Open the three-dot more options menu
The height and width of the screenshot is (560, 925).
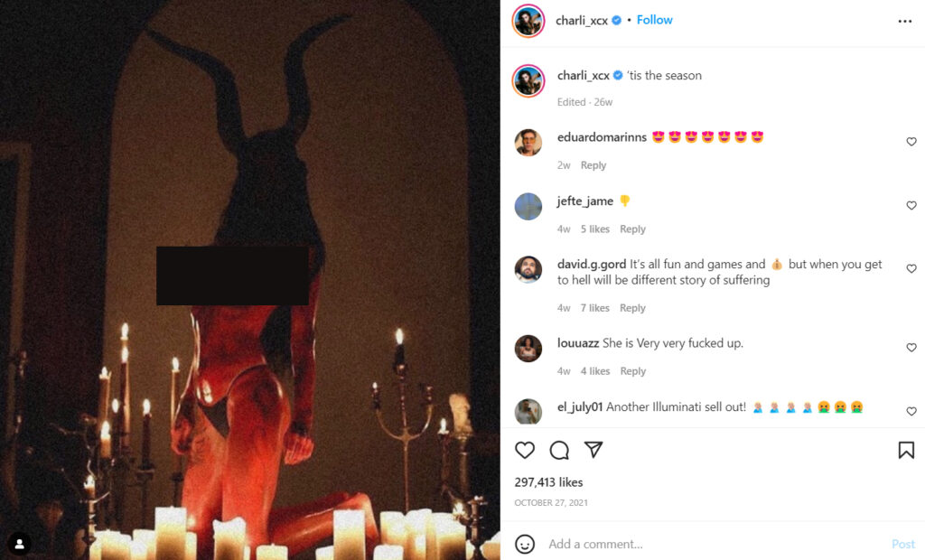pyautogui.click(x=905, y=22)
